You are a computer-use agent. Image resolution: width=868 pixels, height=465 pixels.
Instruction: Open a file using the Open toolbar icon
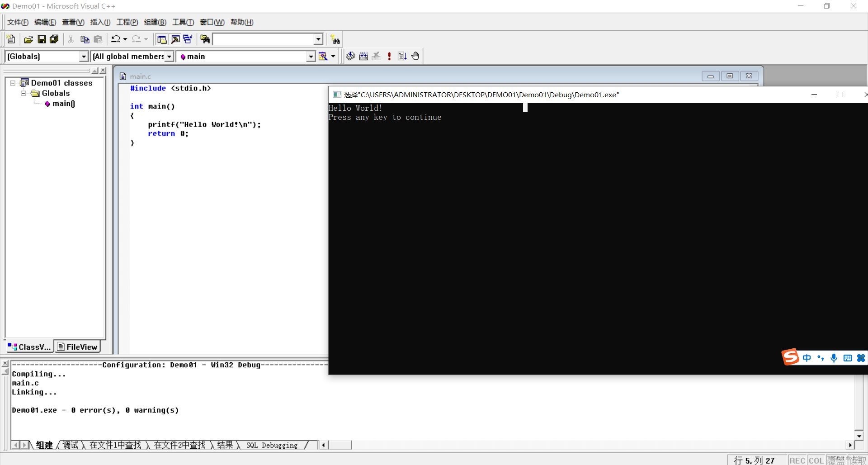28,39
